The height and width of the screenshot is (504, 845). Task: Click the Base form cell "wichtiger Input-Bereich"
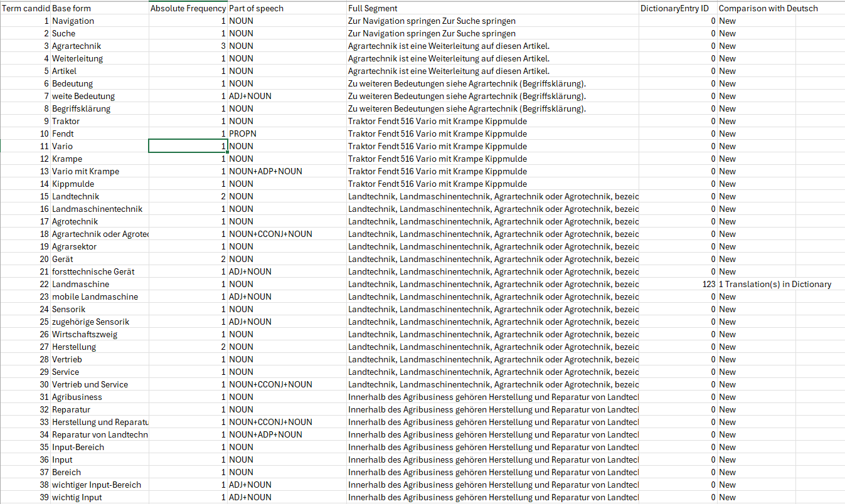click(99, 485)
